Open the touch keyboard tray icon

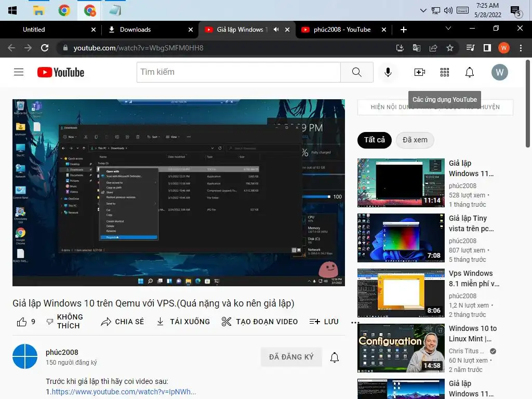point(462,10)
